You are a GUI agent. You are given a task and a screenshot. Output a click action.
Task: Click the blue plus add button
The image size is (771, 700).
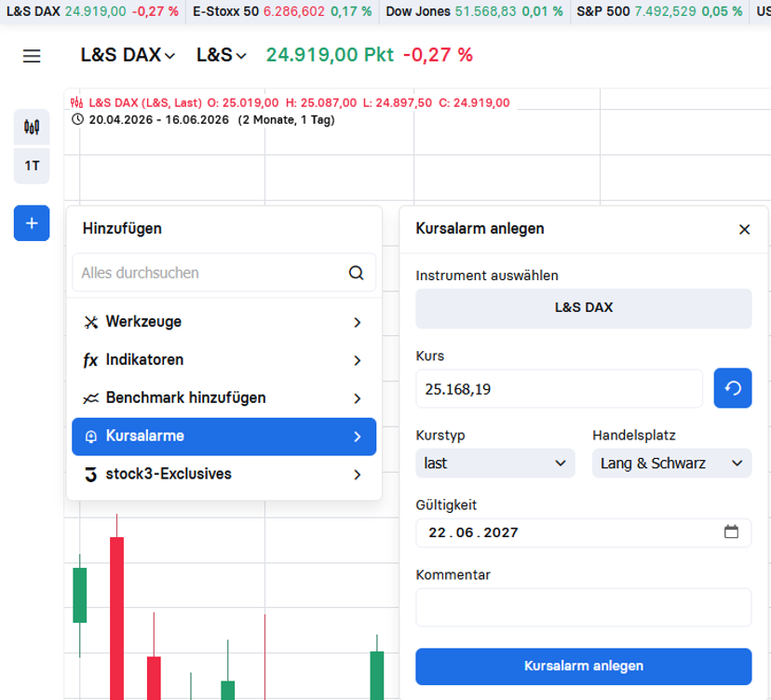[x=32, y=223]
